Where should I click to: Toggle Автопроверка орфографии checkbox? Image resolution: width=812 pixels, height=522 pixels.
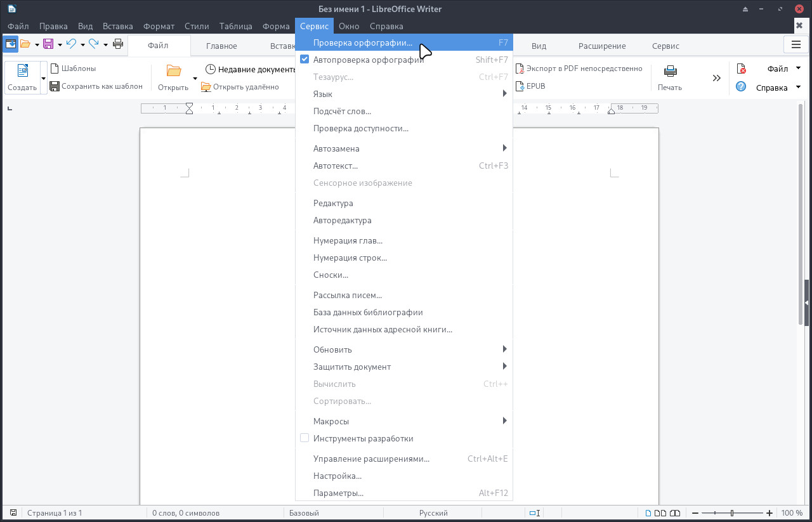[304, 60]
